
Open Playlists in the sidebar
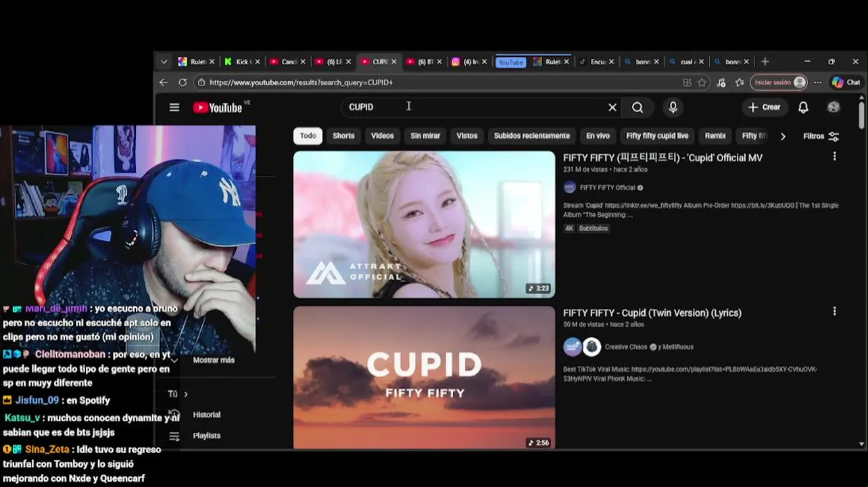[x=207, y=436]
